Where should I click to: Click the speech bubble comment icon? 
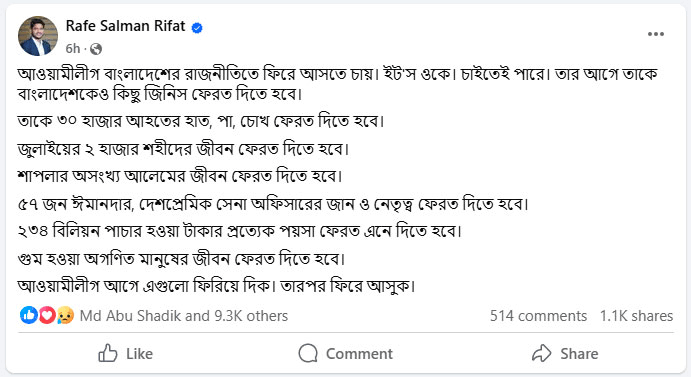coord(308,353)
